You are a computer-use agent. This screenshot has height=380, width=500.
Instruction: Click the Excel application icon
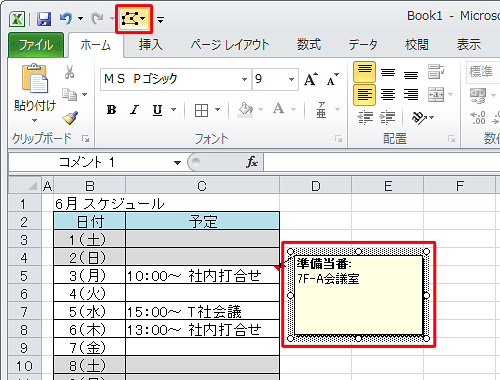click(17, 19)
